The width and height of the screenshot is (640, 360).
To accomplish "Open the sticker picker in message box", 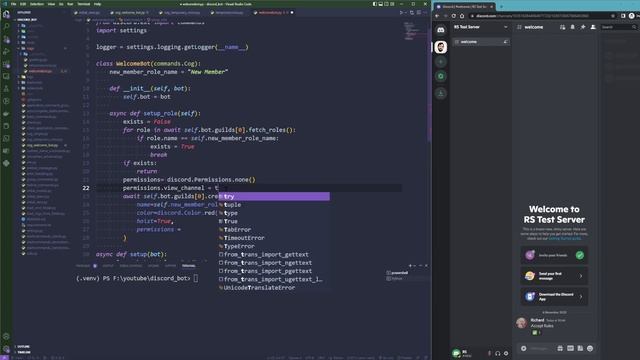I will coord(580,348).
